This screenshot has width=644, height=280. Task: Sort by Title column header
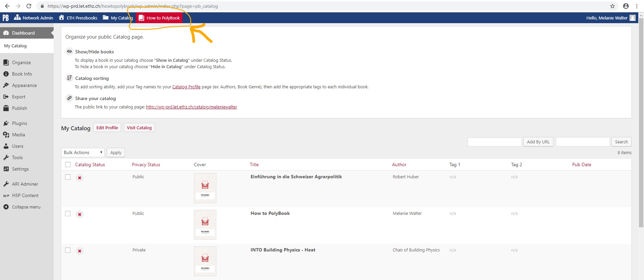[254, 165]
